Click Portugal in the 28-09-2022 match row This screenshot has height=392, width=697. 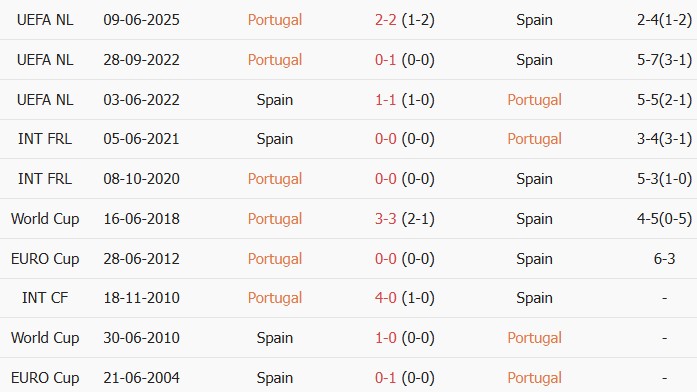tap(275, 60)
